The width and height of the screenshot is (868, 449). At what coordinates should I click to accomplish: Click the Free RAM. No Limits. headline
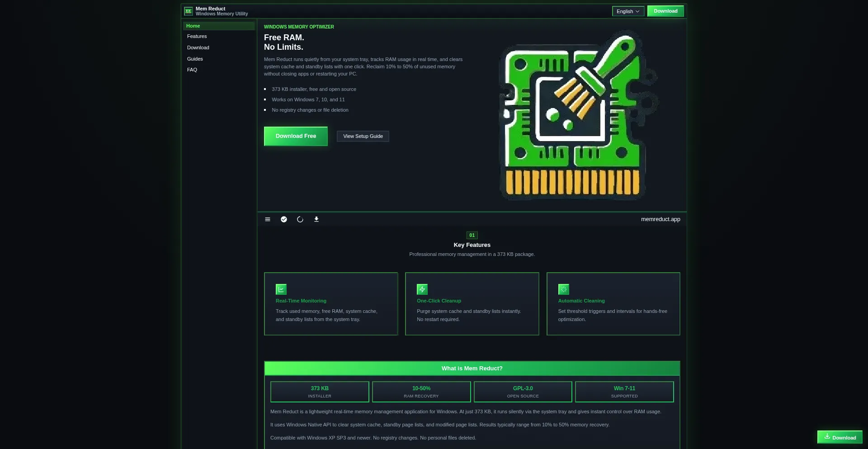284,42
